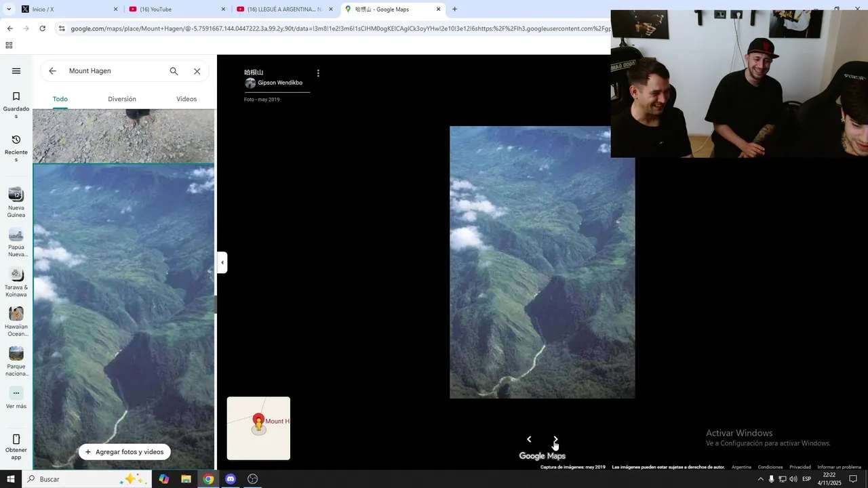The height and width of the screenshot is (488, 868).
Task: Select the Hawaiian Ocean recent item
Action: (x=16, y=322)
